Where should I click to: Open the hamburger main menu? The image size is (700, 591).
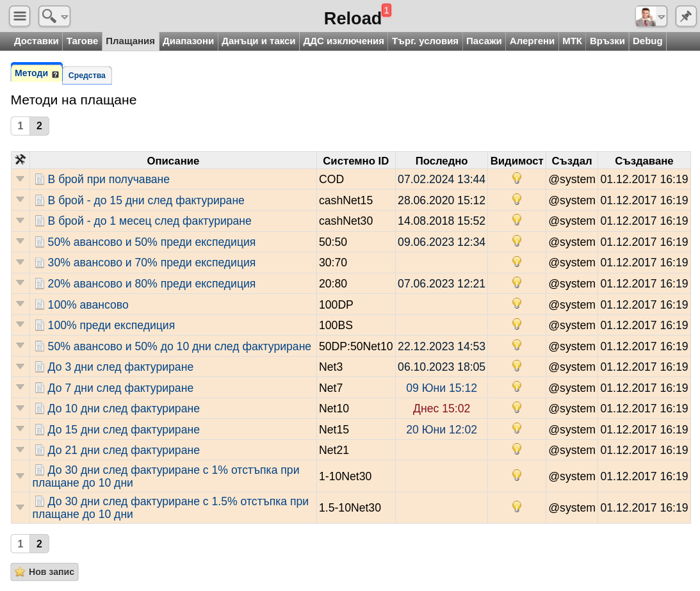pos(20,16)
